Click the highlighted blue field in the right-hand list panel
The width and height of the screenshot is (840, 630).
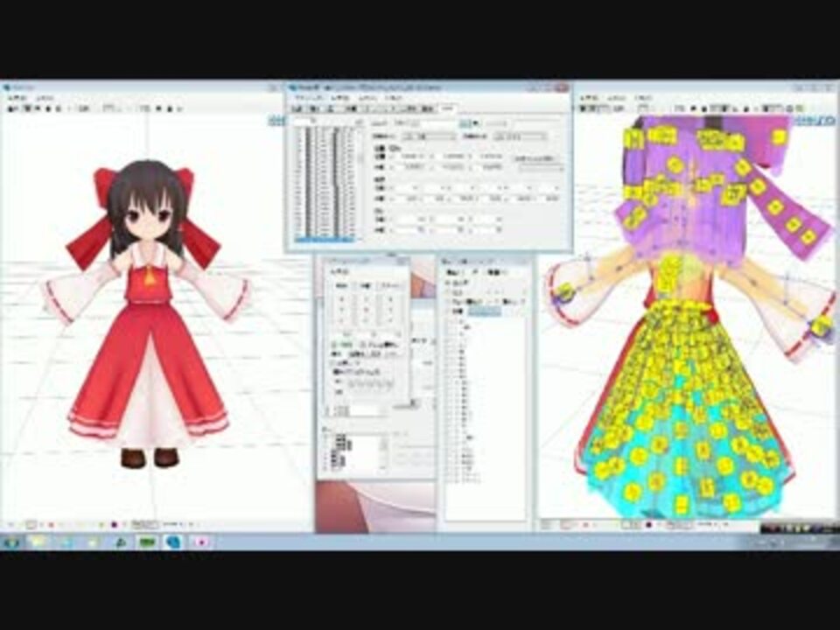(484, 311)
